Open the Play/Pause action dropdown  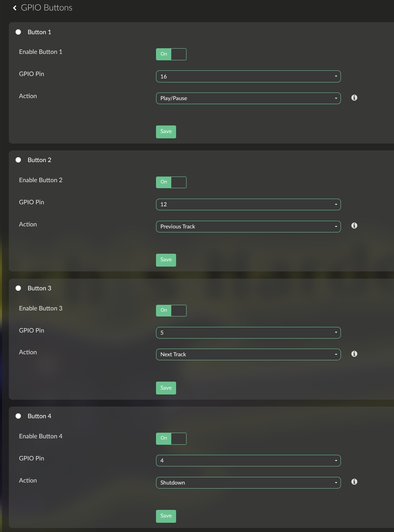(248, 98)
